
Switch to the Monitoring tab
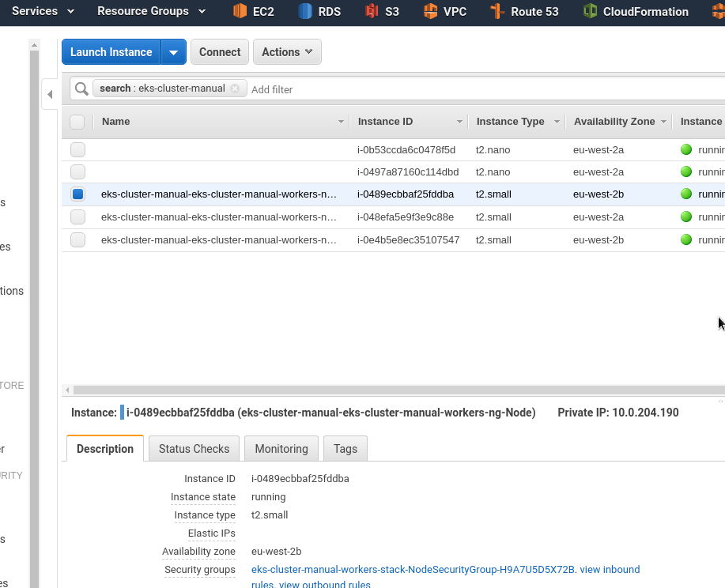point(281,449)
